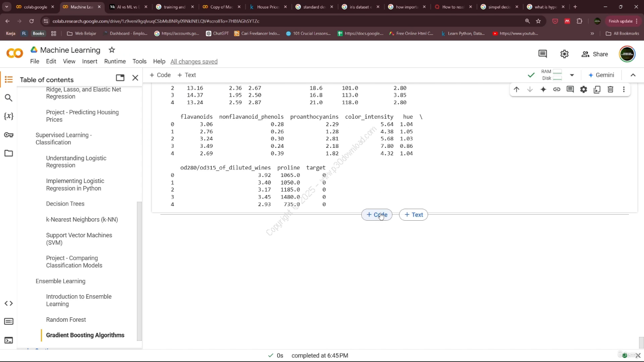This screenshot has height=362, width=644.
Task: Click the All changes saved link
Action: [x=194, y=61]
